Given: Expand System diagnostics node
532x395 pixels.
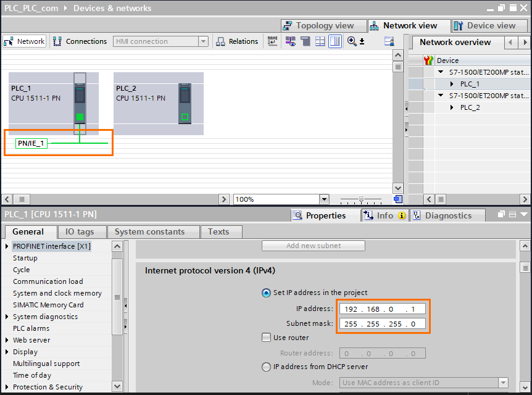Looking at the screenshot, I should (x=7, y=317).
